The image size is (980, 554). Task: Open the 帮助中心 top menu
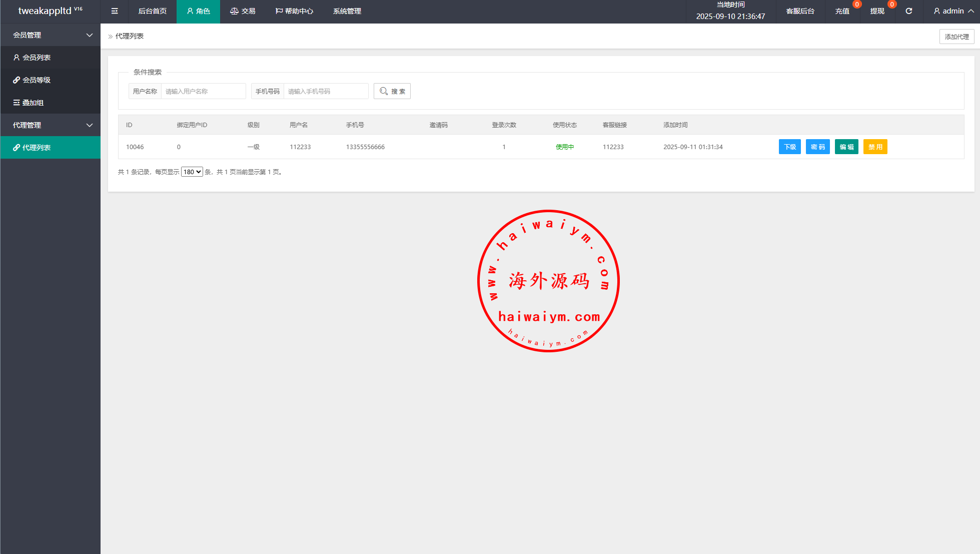point(294,11)
